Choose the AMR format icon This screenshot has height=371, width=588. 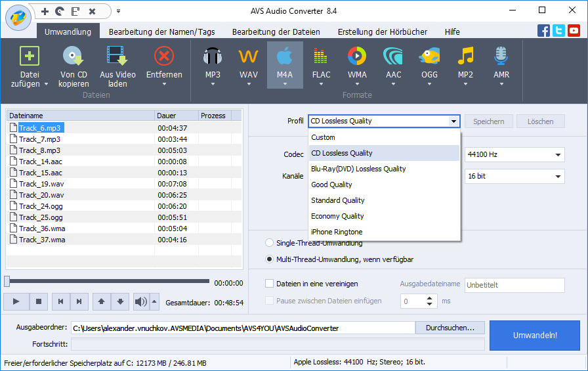[501, 57]
